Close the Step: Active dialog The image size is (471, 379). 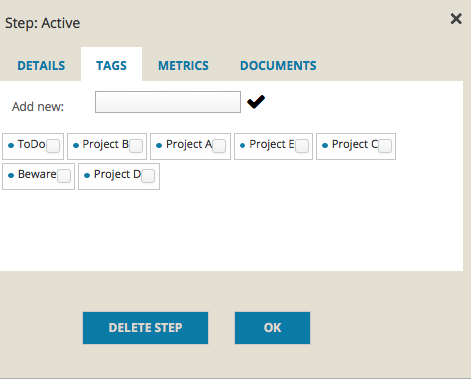[x=456, y=19]
